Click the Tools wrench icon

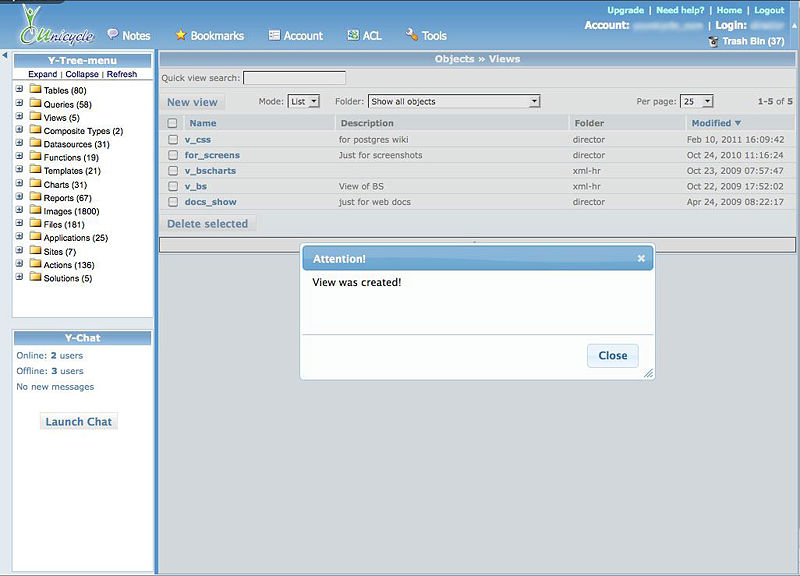point(412,35)
